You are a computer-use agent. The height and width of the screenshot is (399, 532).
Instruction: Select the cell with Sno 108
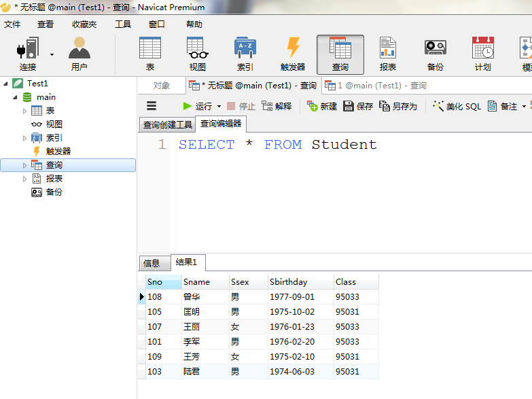point(164,297)
